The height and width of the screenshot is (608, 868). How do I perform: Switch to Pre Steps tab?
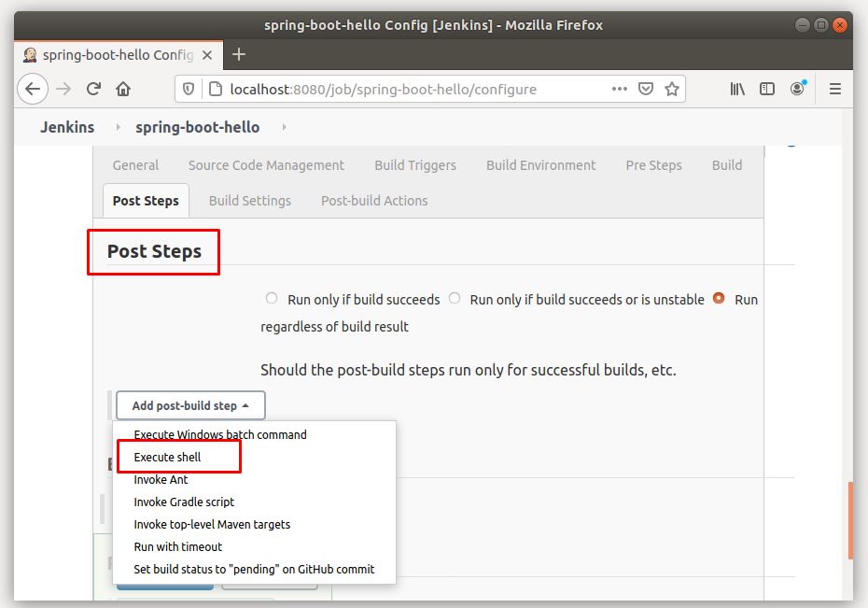point(653,165)
